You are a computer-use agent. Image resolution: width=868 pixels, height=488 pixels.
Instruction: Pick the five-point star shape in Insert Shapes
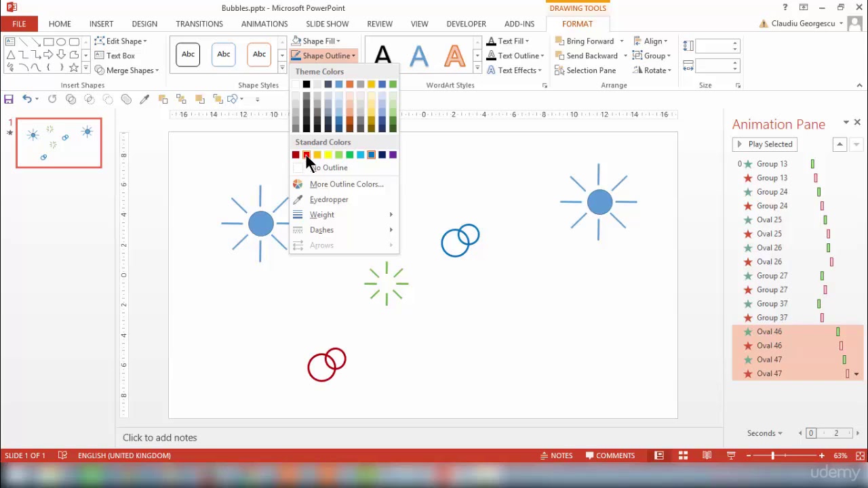point(73,68)
